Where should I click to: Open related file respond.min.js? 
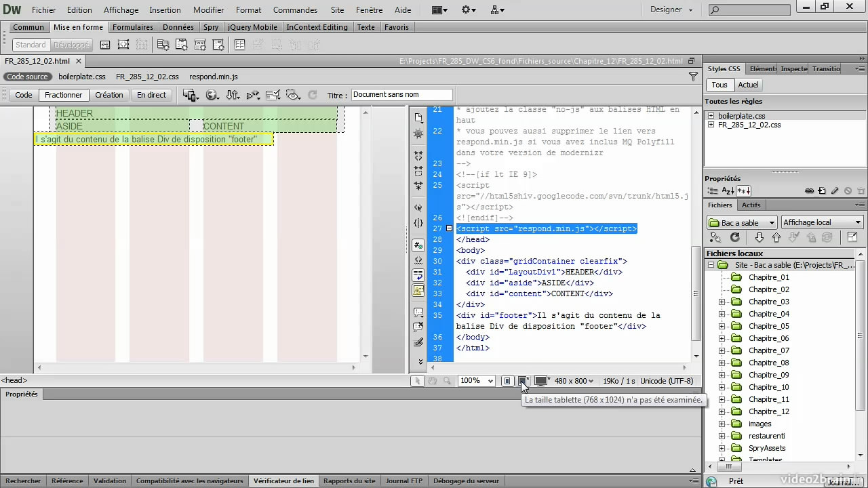coord(214,77)
